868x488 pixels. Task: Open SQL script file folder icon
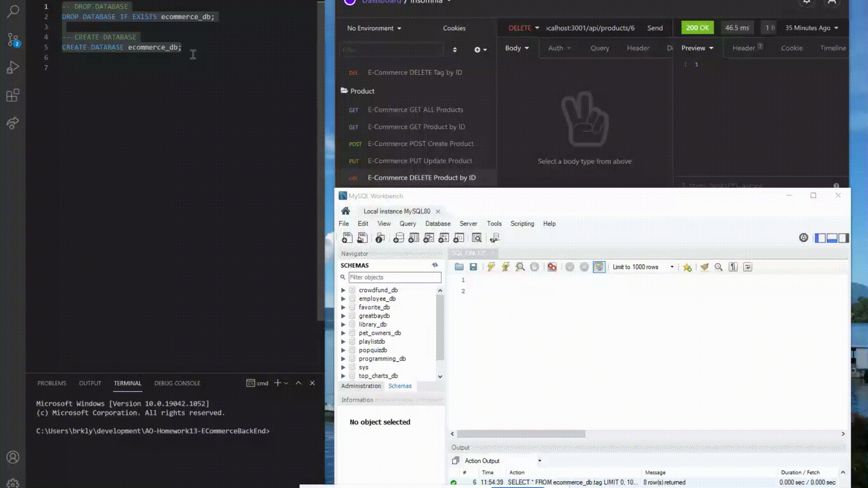coord(459,267)
